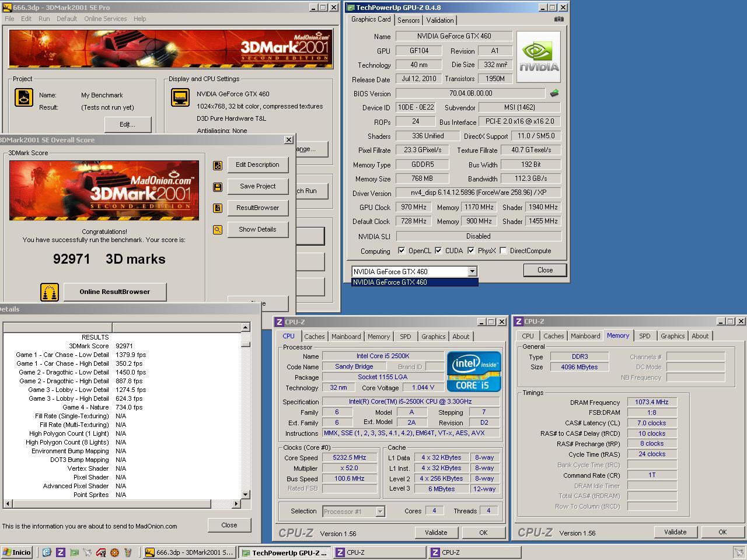Switch to Graphics tab in right CPU-Z window
The width and height of the screenshot is (747, 560).
click(x=672, y=336)
